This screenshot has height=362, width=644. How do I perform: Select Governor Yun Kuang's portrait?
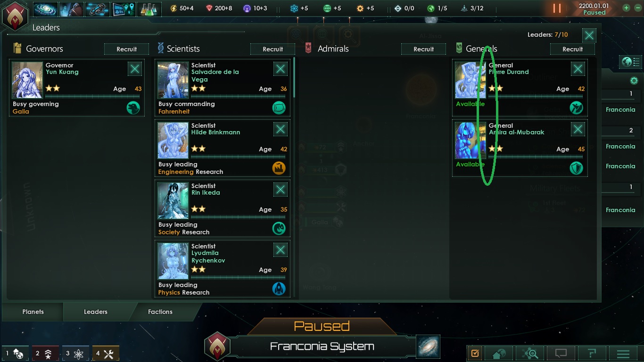[x=27, y=80]
